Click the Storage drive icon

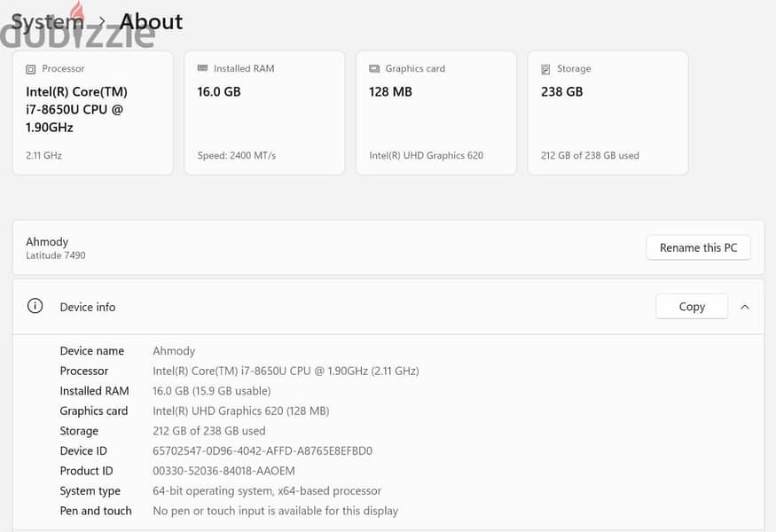click(545, 69)
